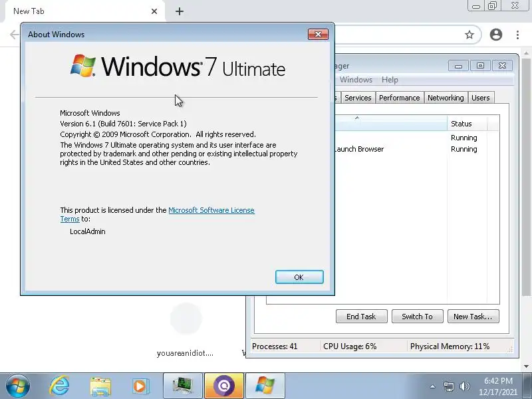Click browser page scrollbar down arrow
This screenshot has height=399, width=532.
coord(526,366)
